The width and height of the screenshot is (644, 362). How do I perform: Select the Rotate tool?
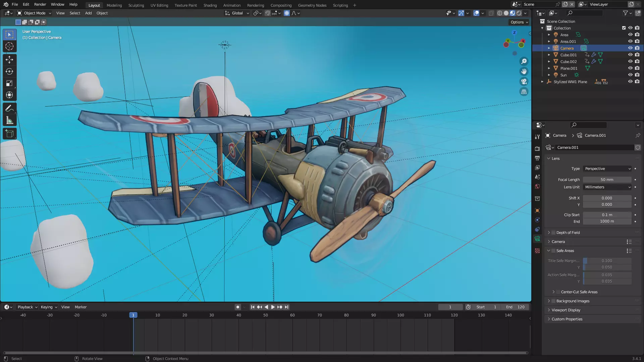pyautogui.click(x=9, y=71)
